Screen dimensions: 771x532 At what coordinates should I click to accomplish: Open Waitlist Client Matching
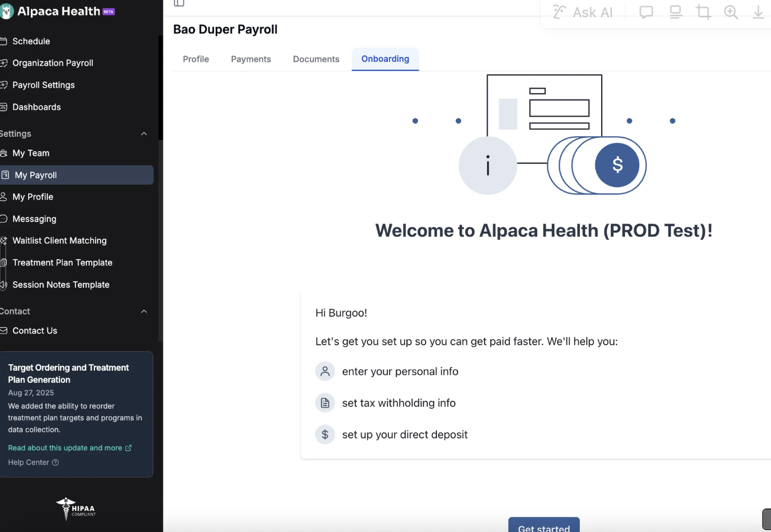[59, 241]
